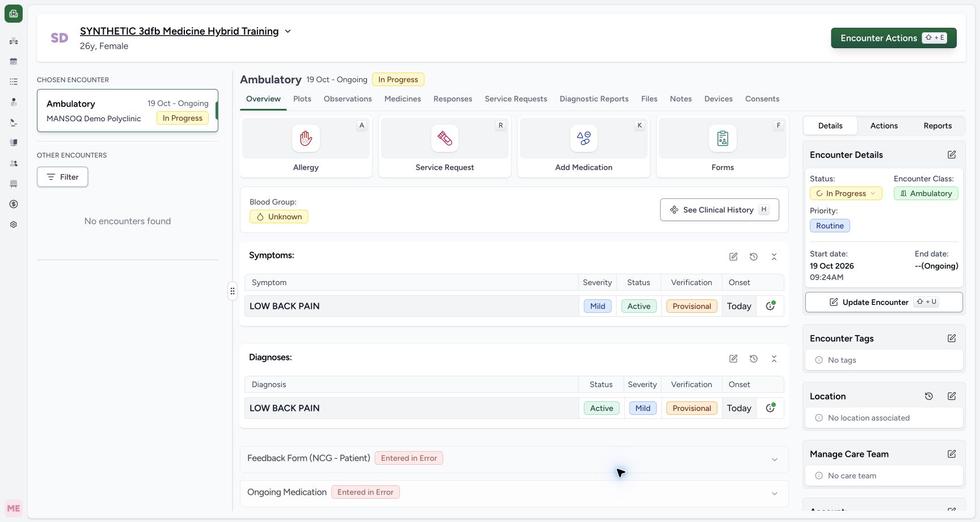View Diagnoses history clock icon
980x522 pixels.
click(x=754, y=359)
